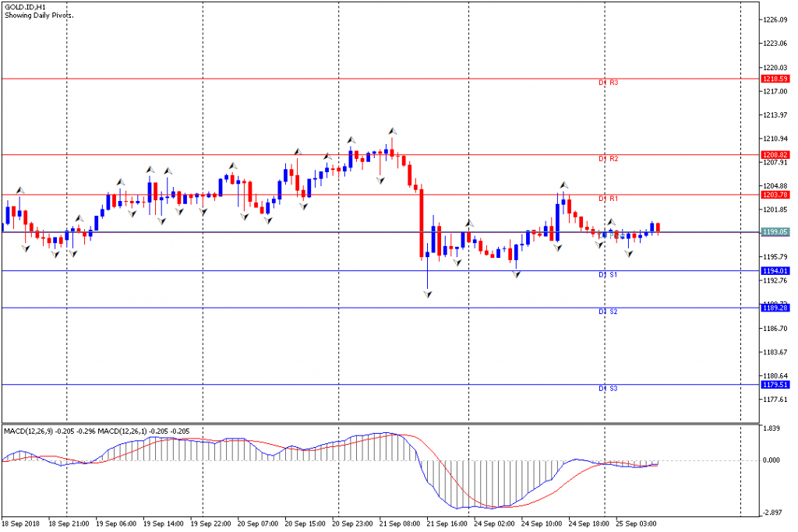This screenshot has width=798, height=532.
Task: Select the up fractal arrow above the 24 Sep peak
Action: pos(564,185)
